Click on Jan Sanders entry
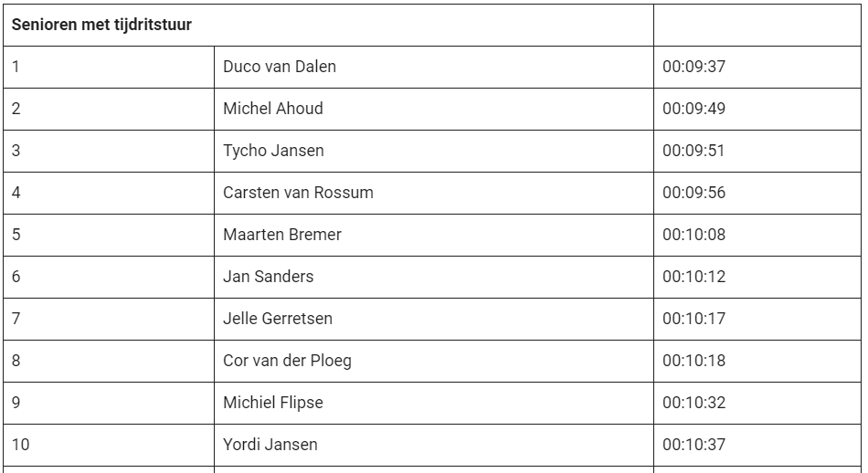 pos(268,277)
